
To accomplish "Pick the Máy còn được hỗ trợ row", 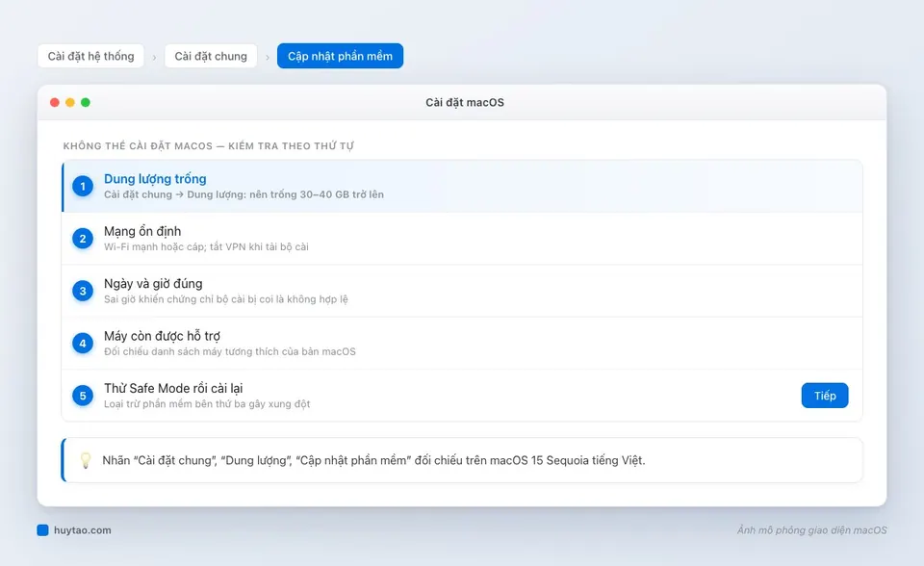I will tap(462, 343).
